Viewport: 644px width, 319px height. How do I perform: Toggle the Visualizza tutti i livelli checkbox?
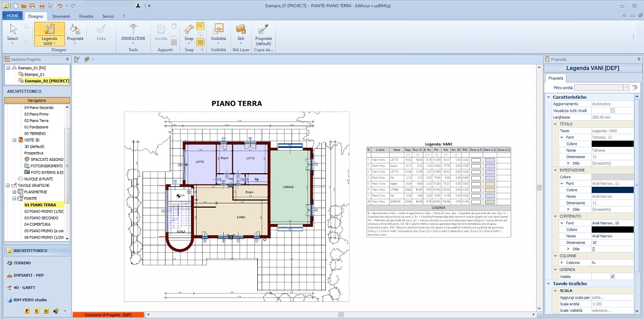(613, 111)
